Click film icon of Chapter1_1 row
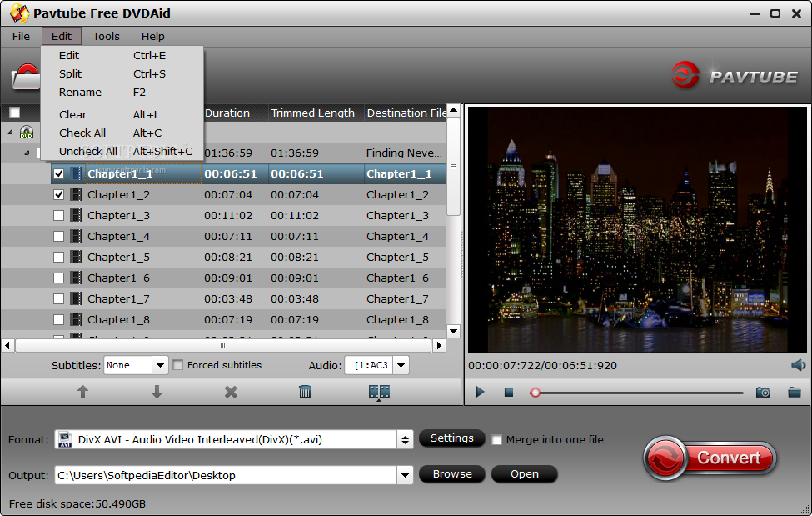 pyautogui.click(x=76, y=173)
